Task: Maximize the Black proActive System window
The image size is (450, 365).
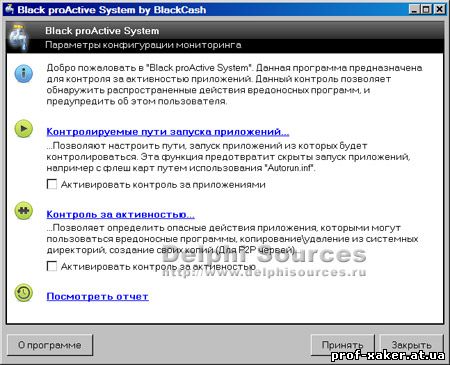Action: point(426,9)
